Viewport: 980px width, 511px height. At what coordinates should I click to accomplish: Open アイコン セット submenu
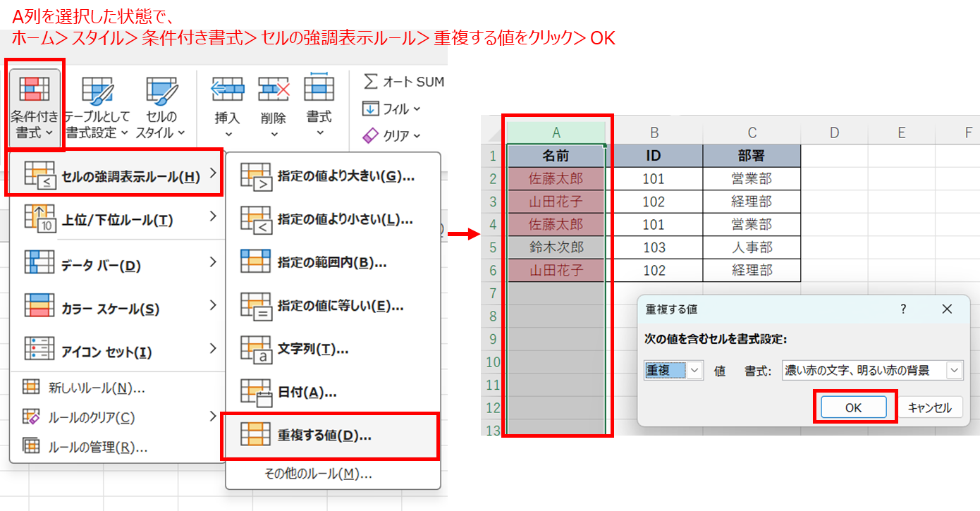[117, 351]
